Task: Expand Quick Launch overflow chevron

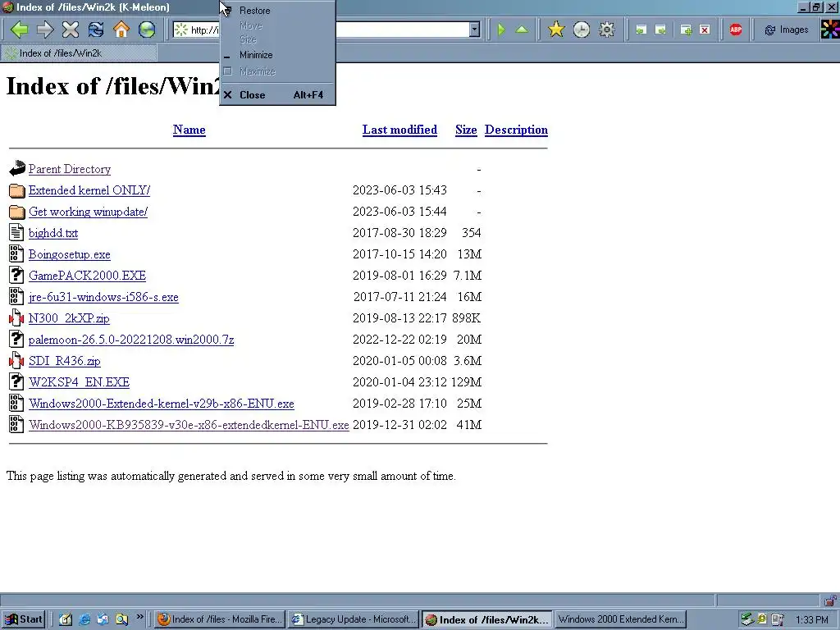Action: pos(139,617)
